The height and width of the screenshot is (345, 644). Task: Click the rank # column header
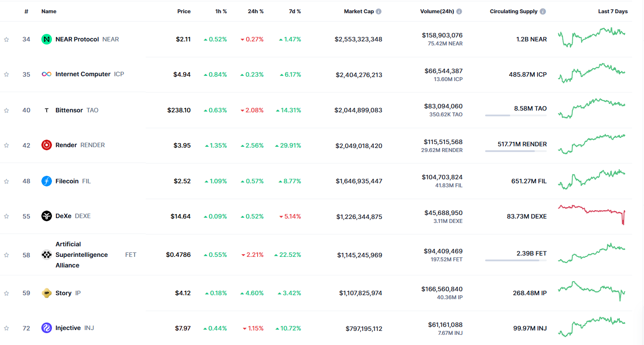[x=26, y=11]
